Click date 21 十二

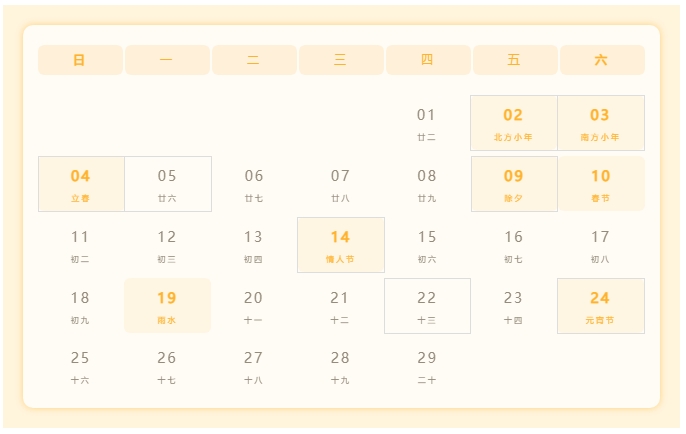tap(340, 306)
